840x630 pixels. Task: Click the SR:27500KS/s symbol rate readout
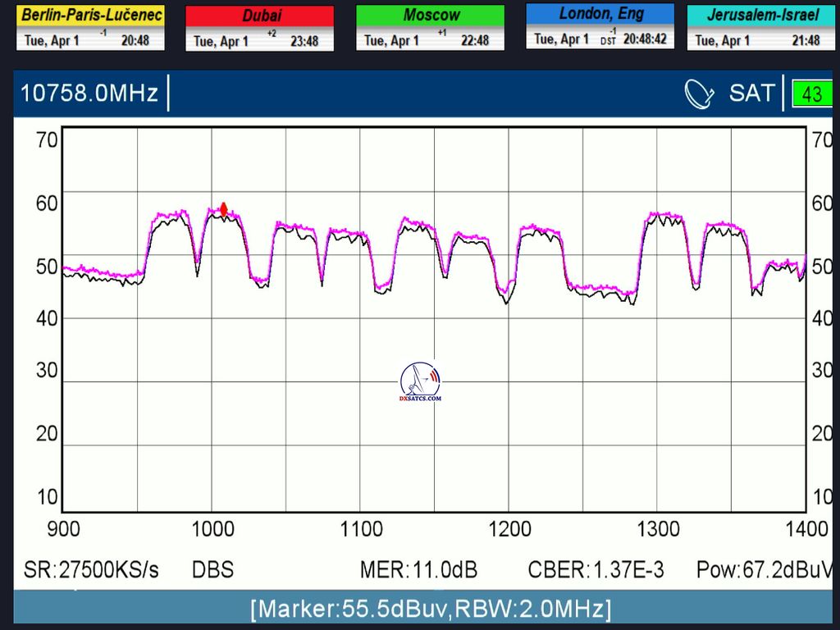coord(91,569)
